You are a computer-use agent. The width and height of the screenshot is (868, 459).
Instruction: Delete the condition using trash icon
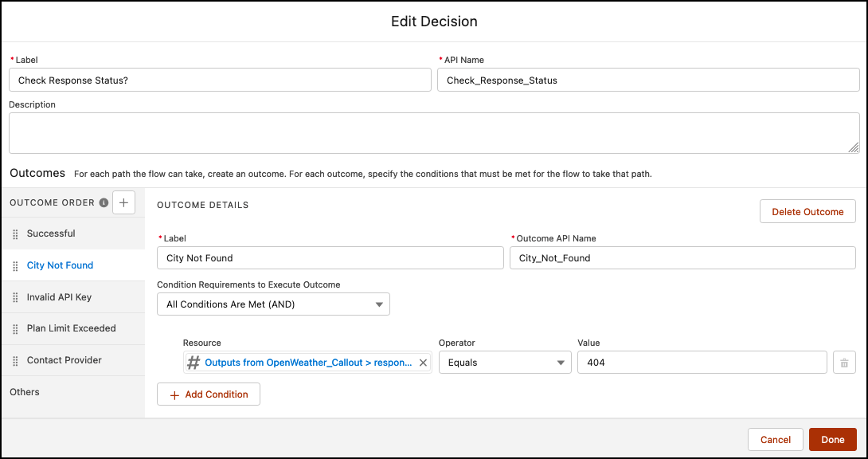(x=844, y=363)
